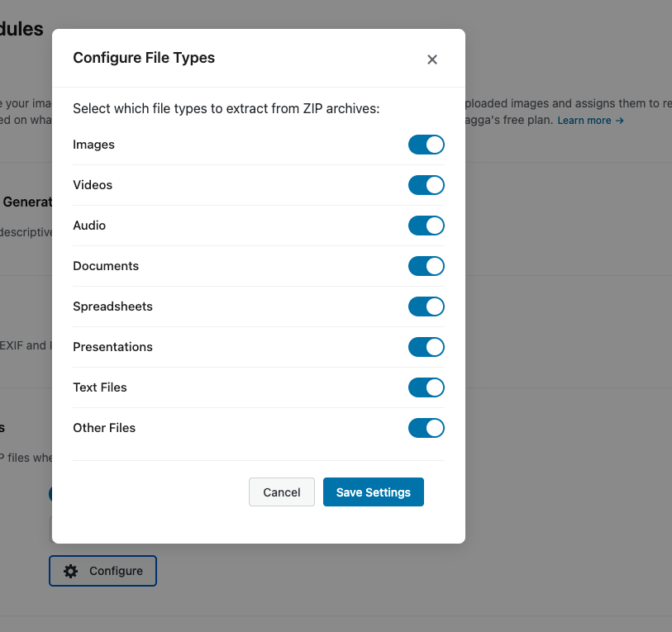Click the Other Files label
The image size is (672, 632).
tap(104, 428)
